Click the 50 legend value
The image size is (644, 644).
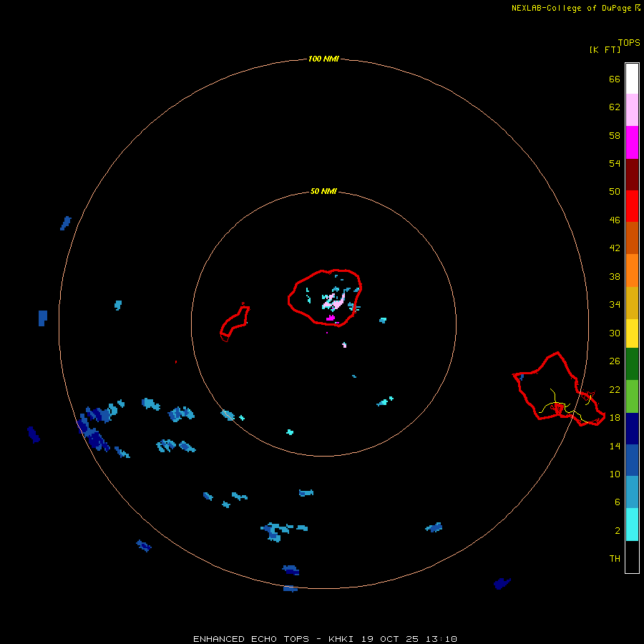[x=615, y=191]
